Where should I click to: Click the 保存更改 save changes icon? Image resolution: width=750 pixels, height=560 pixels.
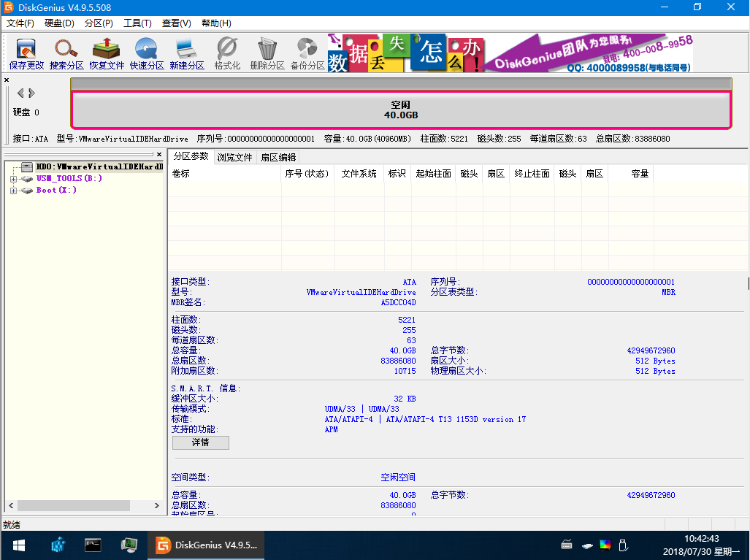26,53
